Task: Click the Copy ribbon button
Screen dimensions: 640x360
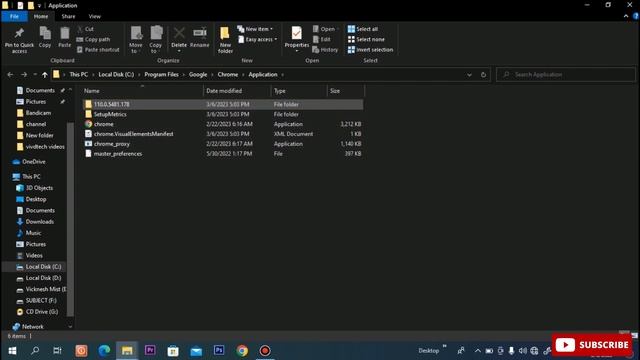Action: pyautogui.click(x=45, y=38)
